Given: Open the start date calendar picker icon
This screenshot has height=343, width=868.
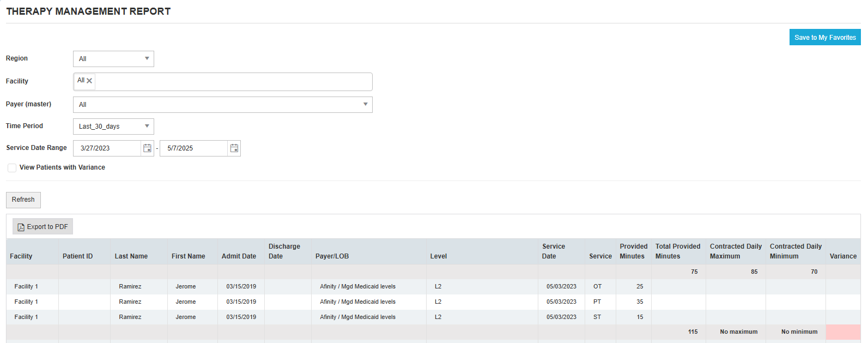Looking at the screenshot, I should click(147, 148).
